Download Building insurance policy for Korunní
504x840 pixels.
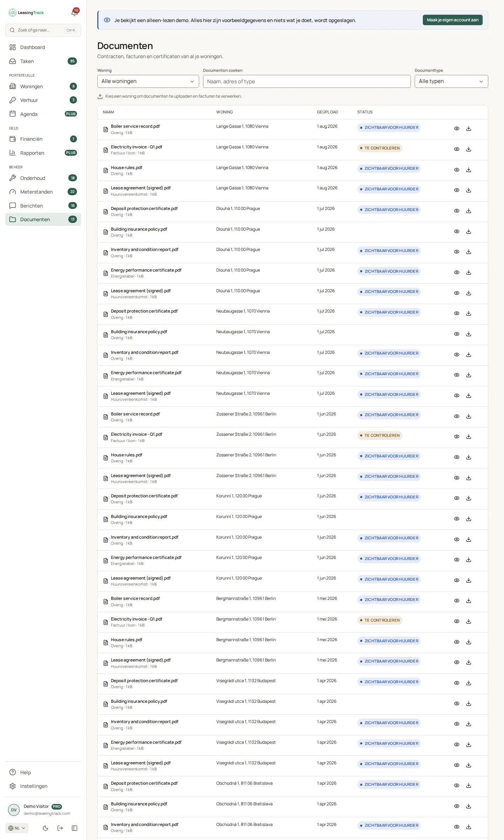click(x=469, y=519)
